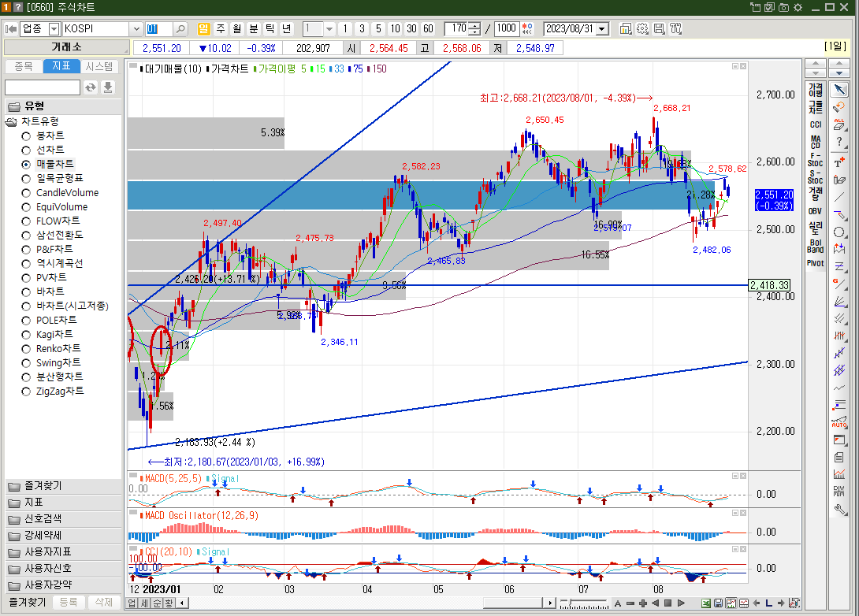
Task: Select the 주 weekly period button
Action: [x=220, y=28]
